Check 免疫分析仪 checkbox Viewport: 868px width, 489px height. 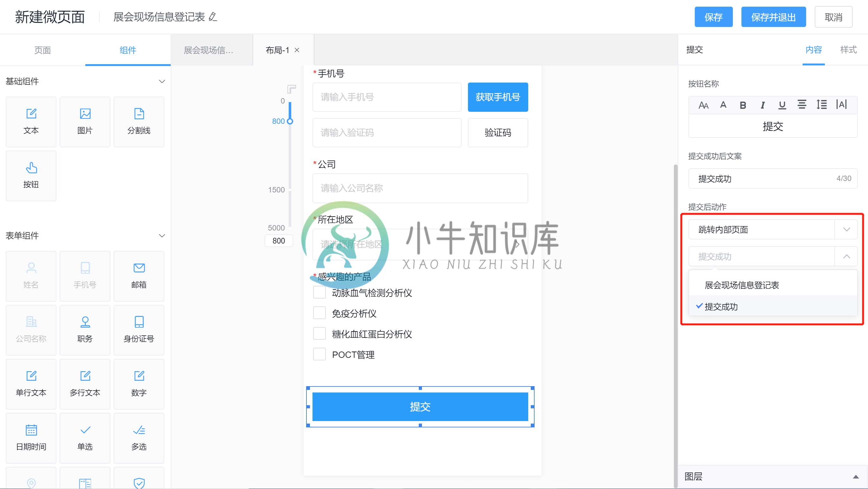[319, 313]
